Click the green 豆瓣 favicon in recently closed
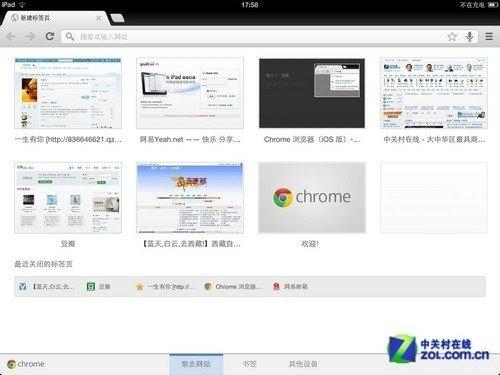This screenshot has width=500, height=375. (91, 287)
